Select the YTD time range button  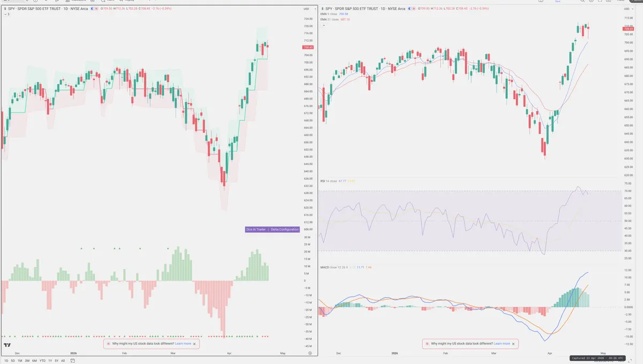coord(42,361)
